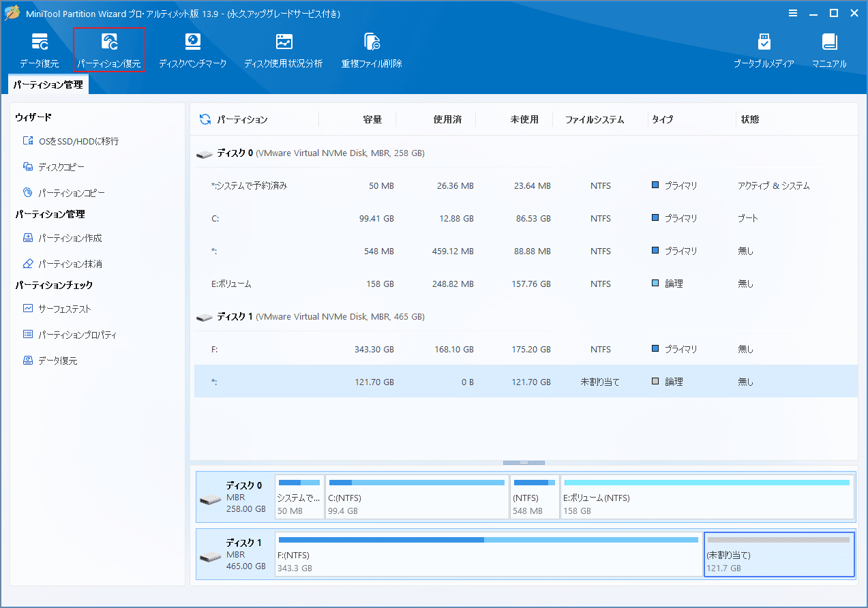
Task: Click 未割り当て file system cell
Action: 600,382
